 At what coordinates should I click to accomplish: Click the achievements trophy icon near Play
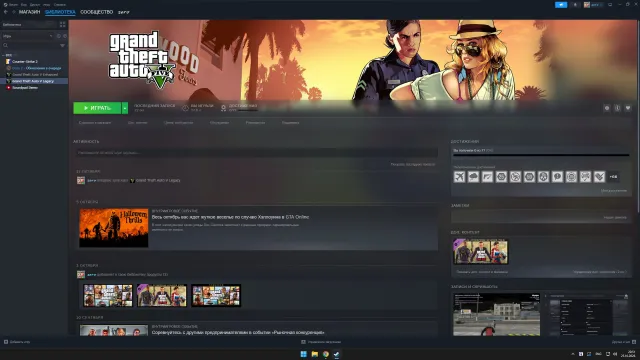pos(223,108)
